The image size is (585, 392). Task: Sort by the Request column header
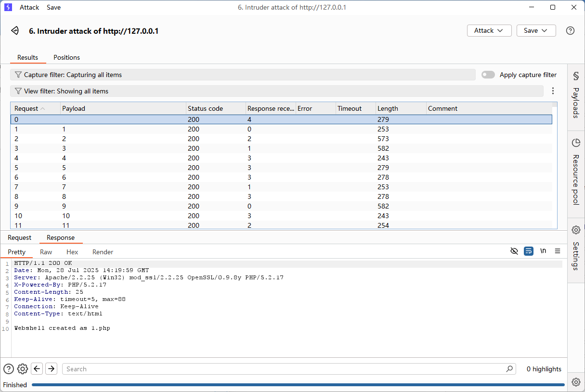[36, 108]
